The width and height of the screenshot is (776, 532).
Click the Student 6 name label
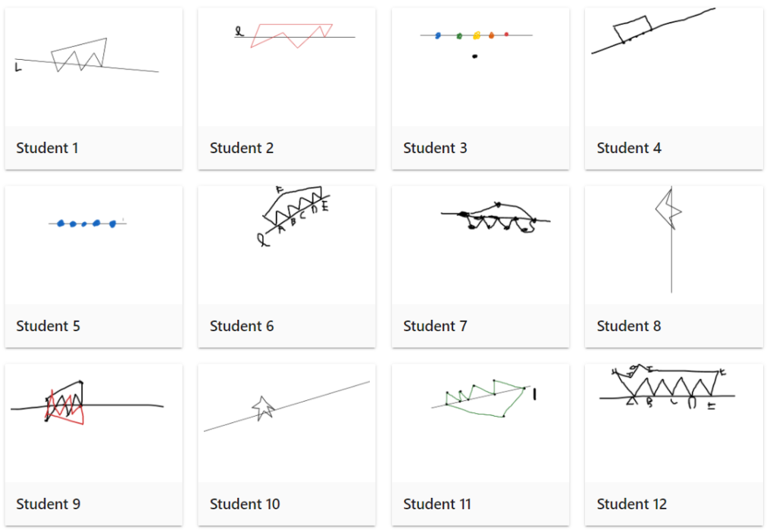pyautogui.click(x=242, y=326)
